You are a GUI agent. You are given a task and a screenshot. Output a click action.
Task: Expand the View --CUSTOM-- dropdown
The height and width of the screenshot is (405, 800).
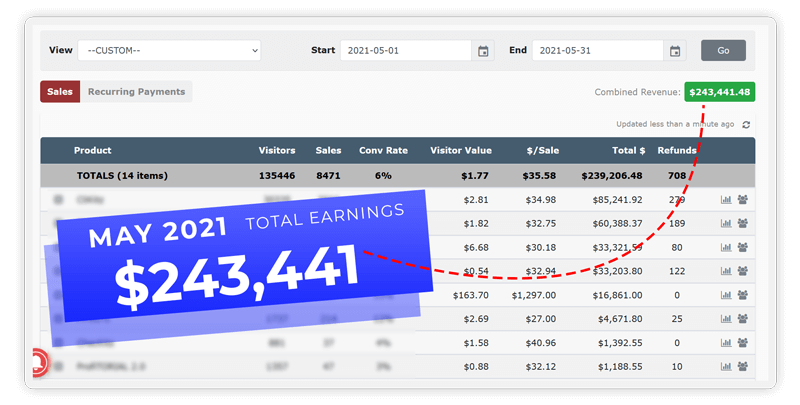171,50
